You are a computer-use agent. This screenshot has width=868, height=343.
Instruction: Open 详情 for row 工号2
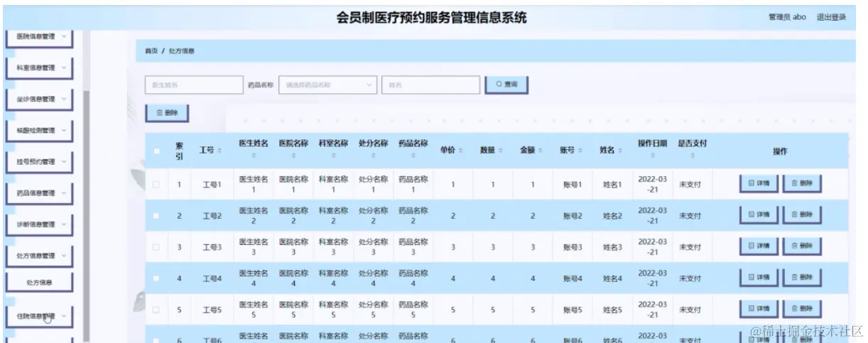pos(759,215)
